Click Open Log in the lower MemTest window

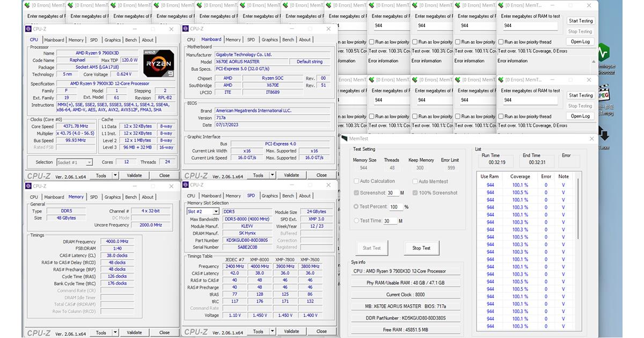tap(581, 116)
